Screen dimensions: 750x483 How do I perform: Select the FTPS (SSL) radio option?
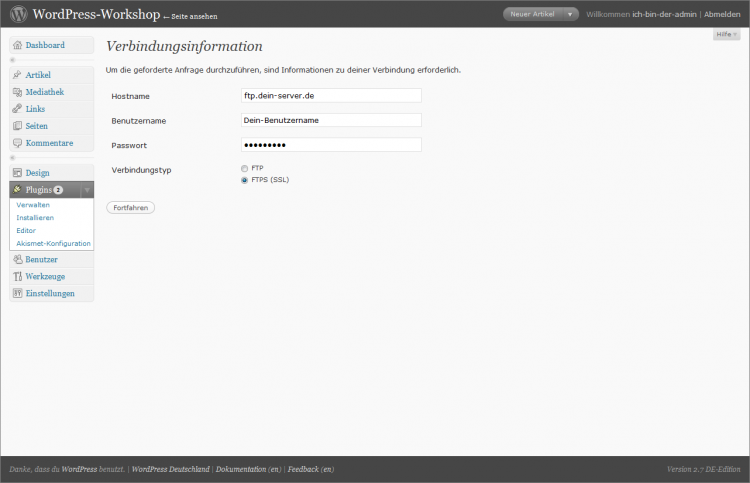245,180
